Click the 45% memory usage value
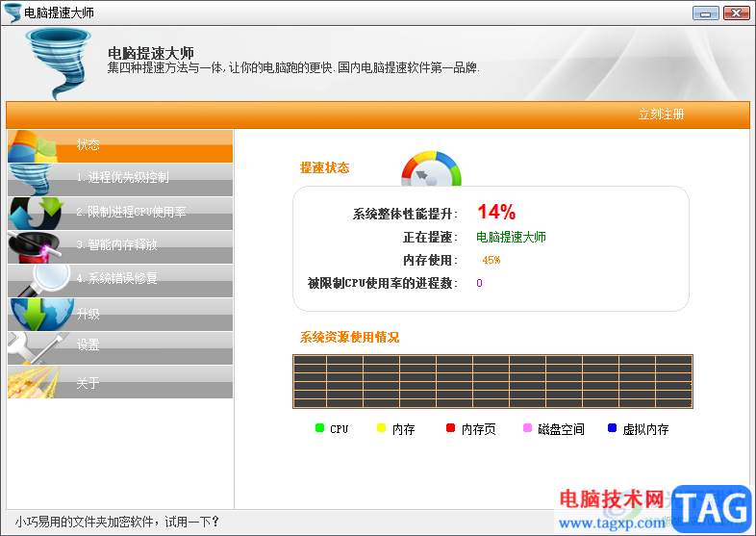Image resolution: width=756 pixels, height=536 pixels. point(491,260)
